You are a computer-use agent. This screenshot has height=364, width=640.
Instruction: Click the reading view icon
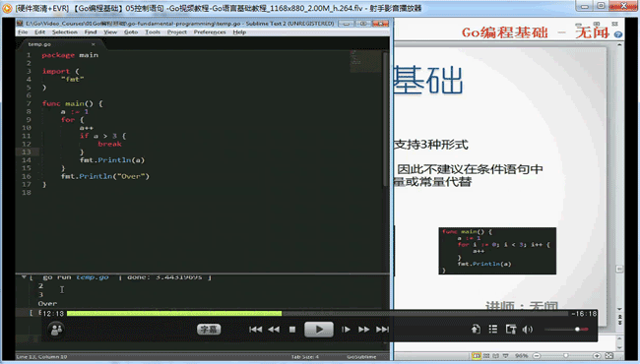tap(495, 356)
